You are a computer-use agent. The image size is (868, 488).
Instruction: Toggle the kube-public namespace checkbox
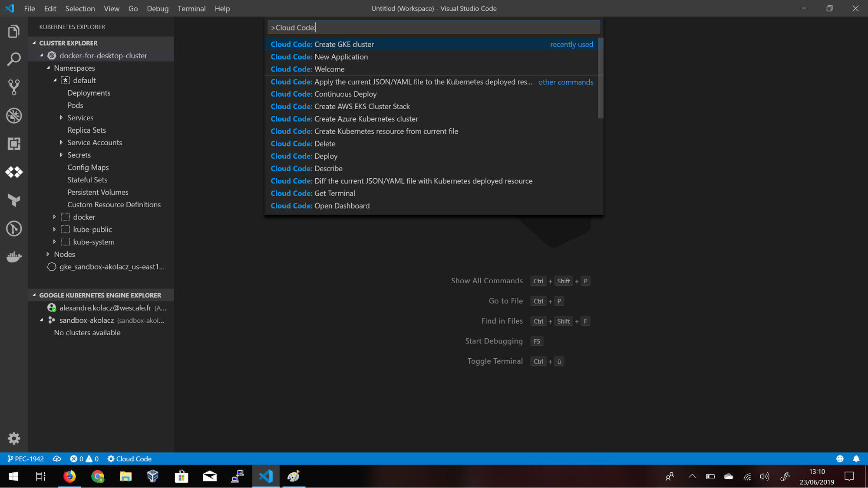65,229
